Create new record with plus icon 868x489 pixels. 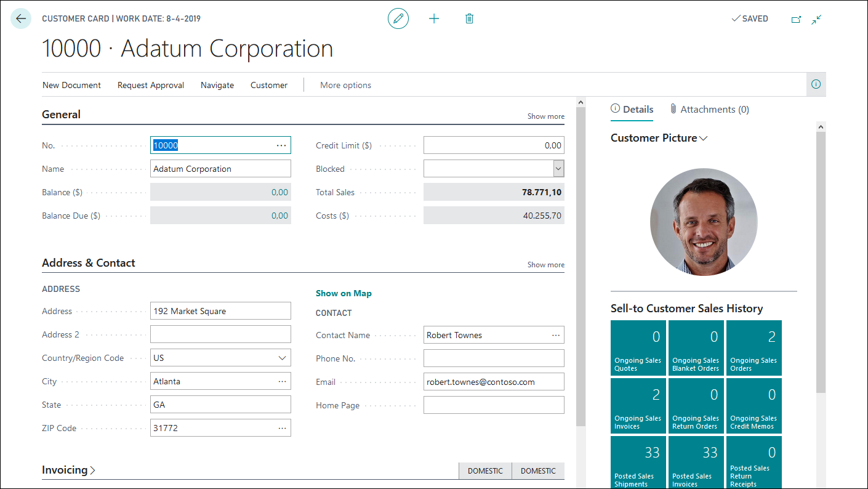coord(434,18)
